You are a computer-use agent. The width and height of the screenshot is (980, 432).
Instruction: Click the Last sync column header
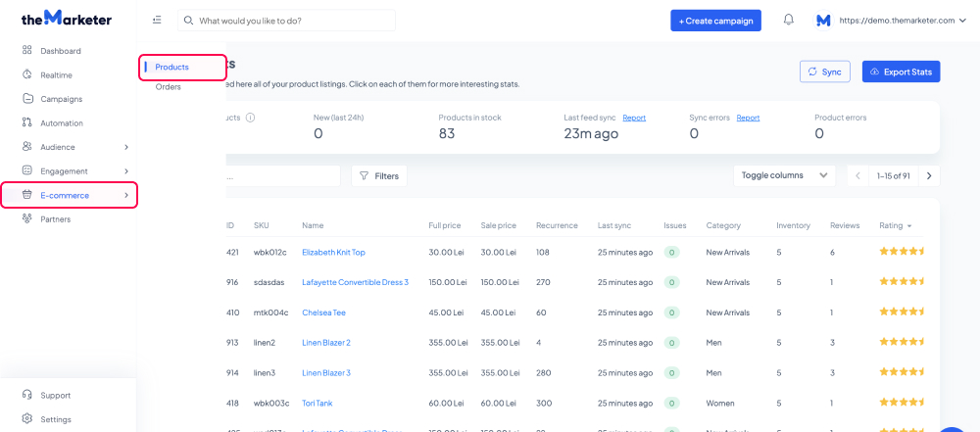613,225
